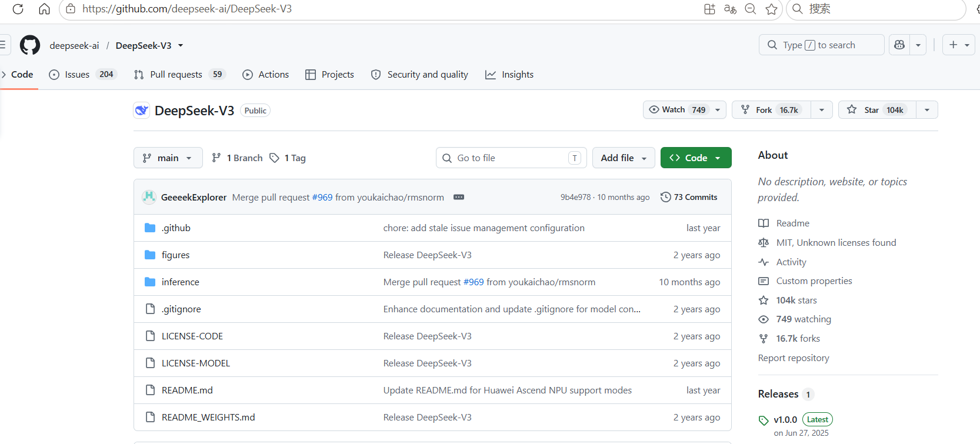Open GeeeekExplorer's avatar in the commit bar

[149, 197]
